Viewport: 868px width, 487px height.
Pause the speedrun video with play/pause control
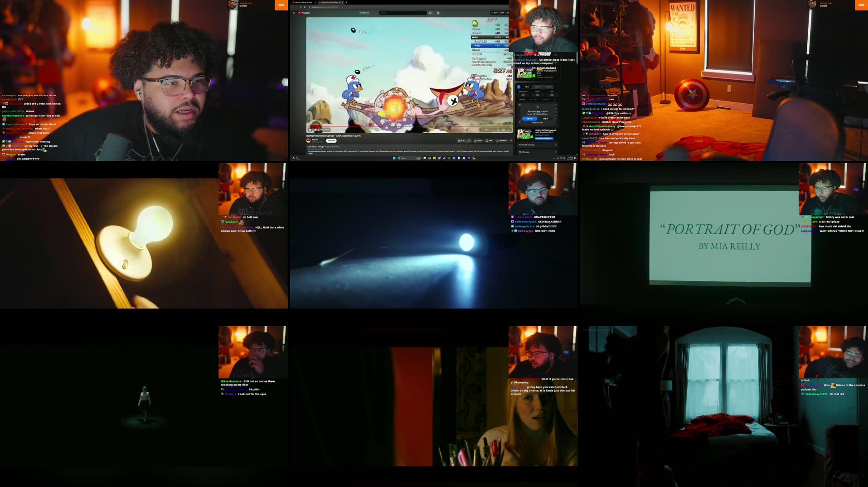point(310,130)
